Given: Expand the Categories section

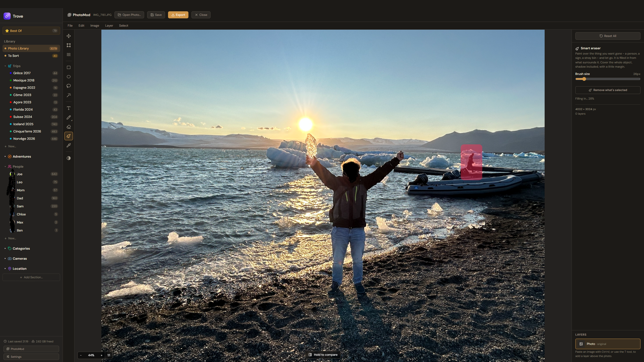Looking at the screenshot, I should pyautogui.click(x=5, y=248).
